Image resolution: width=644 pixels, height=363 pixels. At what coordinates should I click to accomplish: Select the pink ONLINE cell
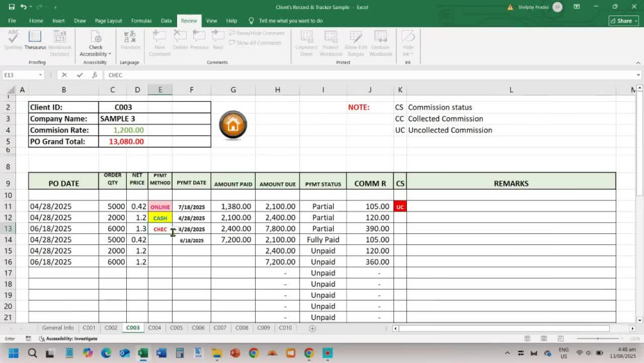(x=160, y=207)
